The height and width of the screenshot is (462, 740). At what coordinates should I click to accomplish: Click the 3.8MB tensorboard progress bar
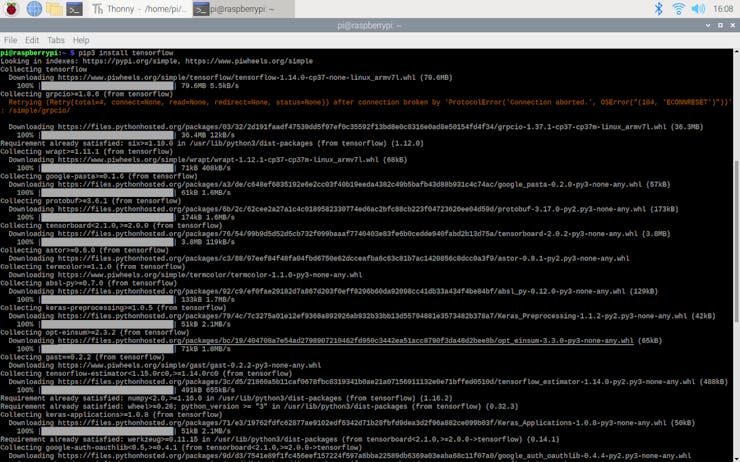[108, 242]
